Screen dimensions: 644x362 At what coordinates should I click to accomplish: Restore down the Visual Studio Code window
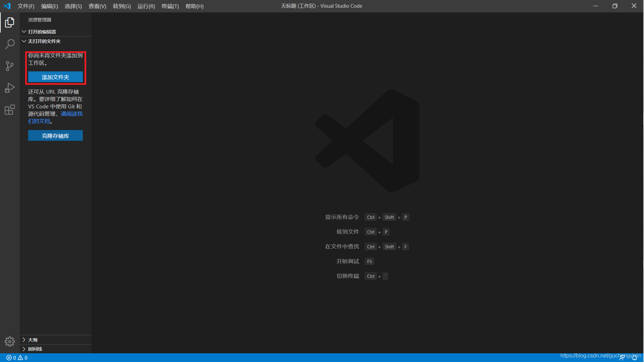click(x=615, y=6)
